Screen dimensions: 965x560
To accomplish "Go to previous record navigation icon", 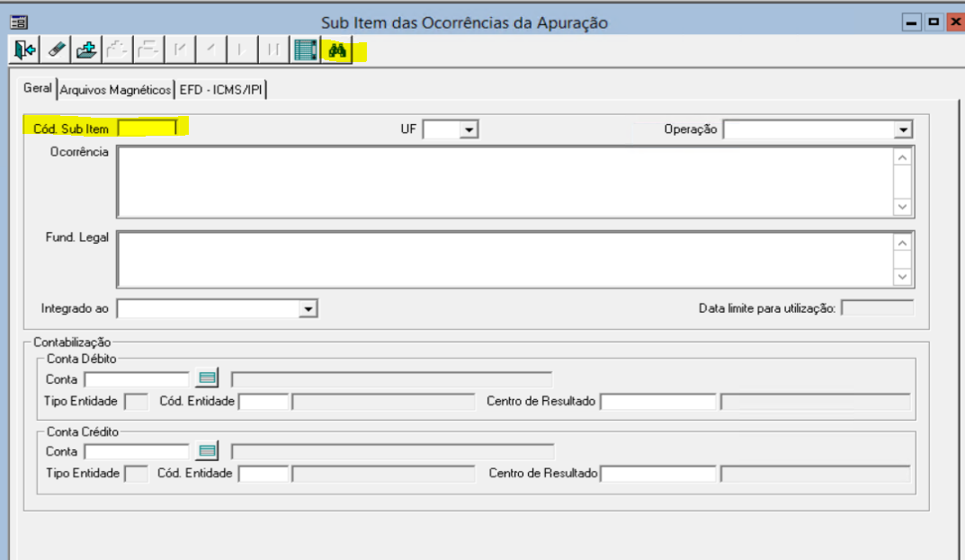I will (x=211, y=49).
